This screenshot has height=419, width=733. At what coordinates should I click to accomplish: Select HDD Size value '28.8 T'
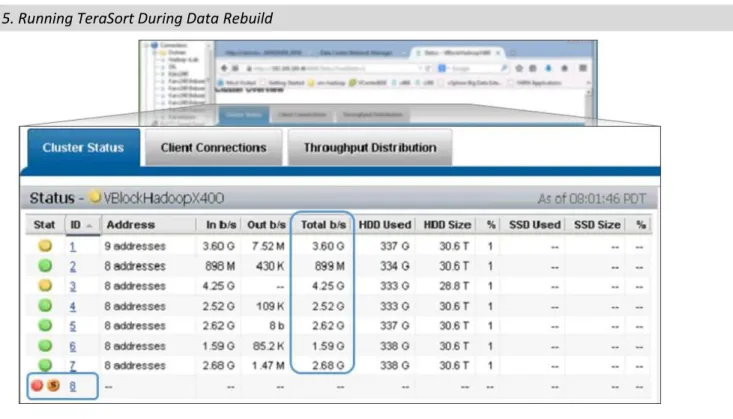[x=454, y=286]
